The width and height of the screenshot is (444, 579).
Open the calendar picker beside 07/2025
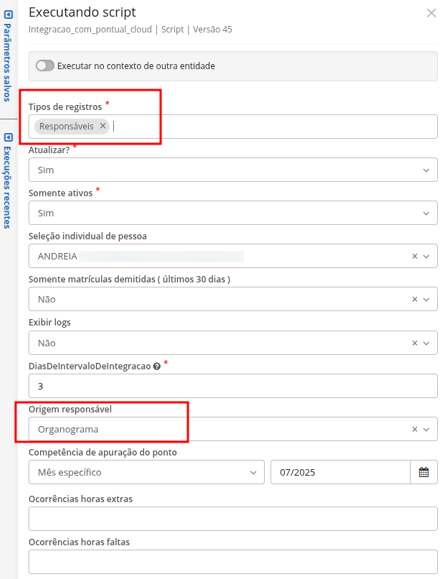424,472
